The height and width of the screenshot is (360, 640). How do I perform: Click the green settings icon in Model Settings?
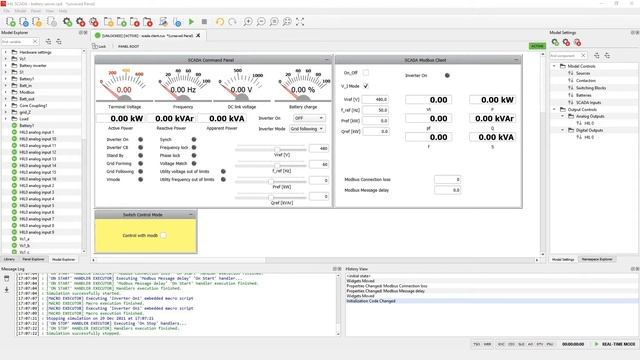555,42
